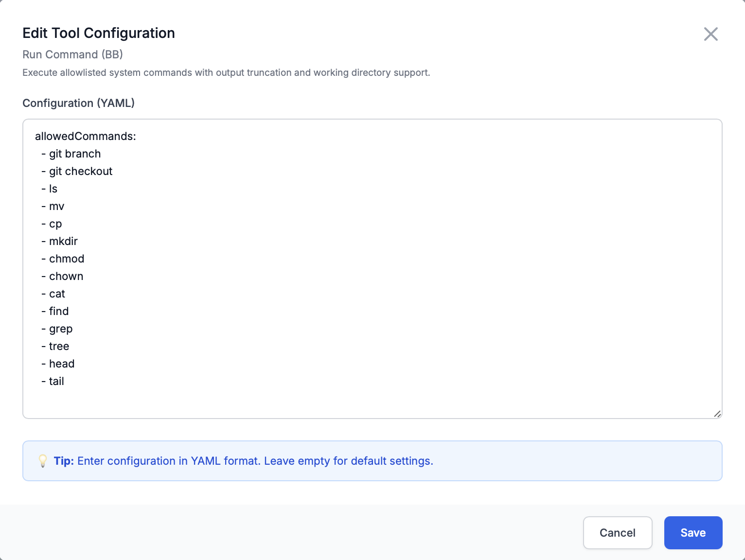Save the tool configuration
The height and width of the screenshot is (560, 745).
pyautogui.click(x=693, y=533)
